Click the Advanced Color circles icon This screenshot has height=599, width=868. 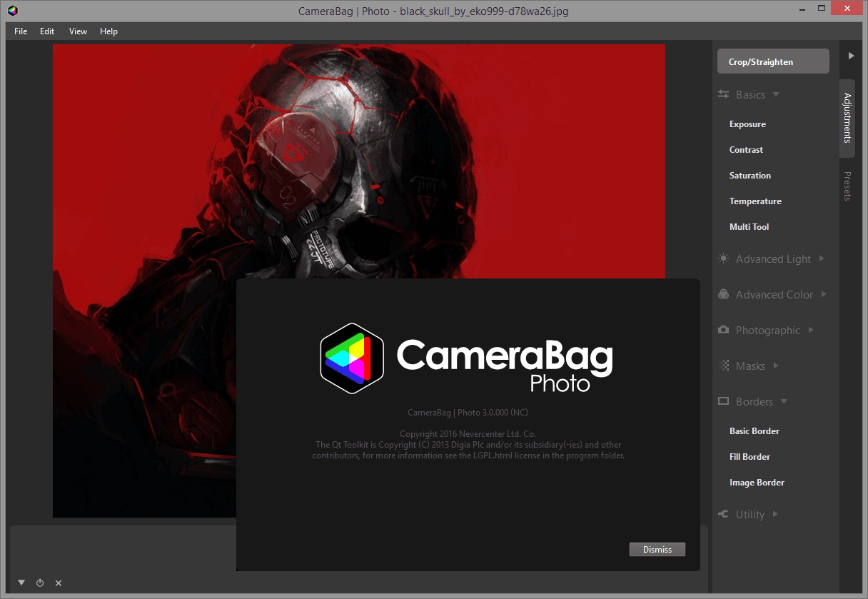coord(723,294)
